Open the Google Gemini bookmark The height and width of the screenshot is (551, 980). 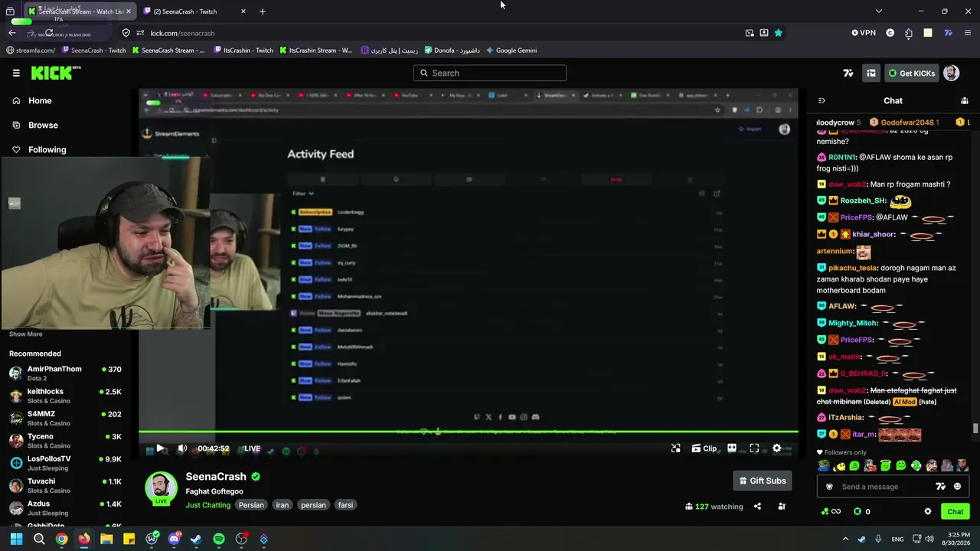tap(511, 51)
